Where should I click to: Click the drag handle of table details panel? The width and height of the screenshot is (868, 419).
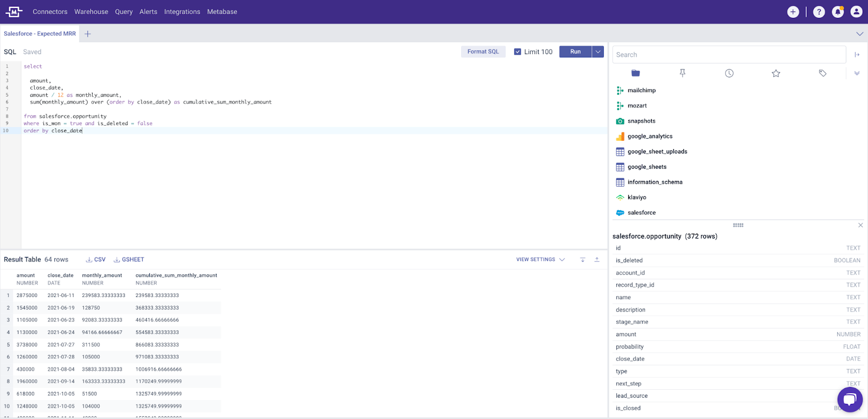[738, 225]
